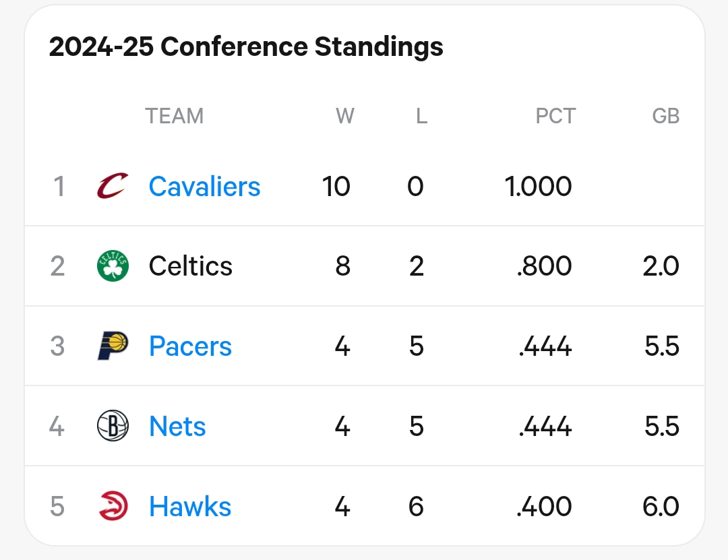Viewport: 728px width, 560px height.
Task: Click the GB column header
Action: (666, 116)
